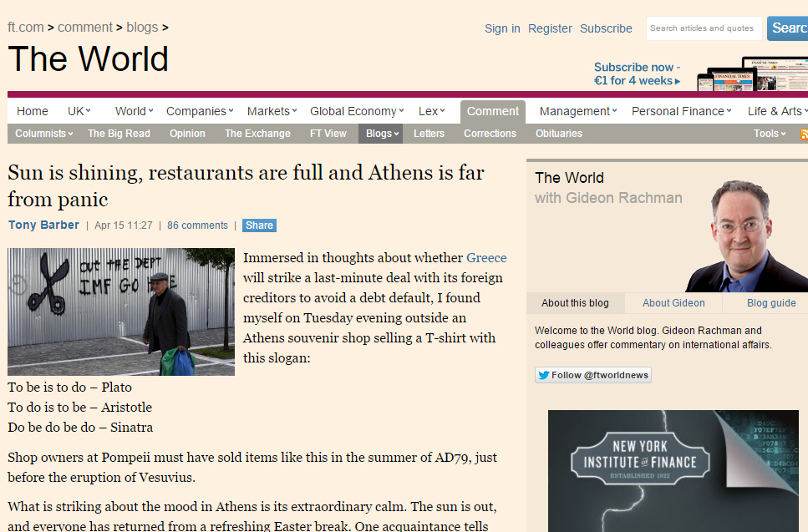Click the Subscribe now arrow promo
This screenshot has width=808, height=532.
click(x=637, y=74)
